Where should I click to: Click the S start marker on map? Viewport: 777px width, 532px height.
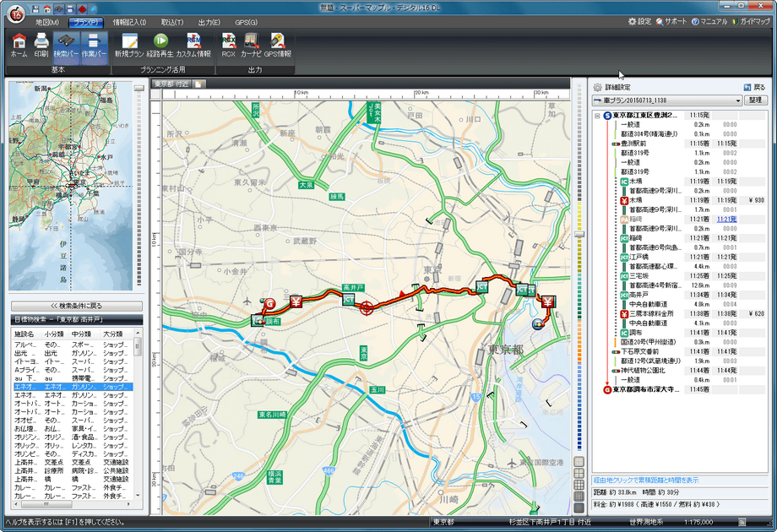coord(537,324)
